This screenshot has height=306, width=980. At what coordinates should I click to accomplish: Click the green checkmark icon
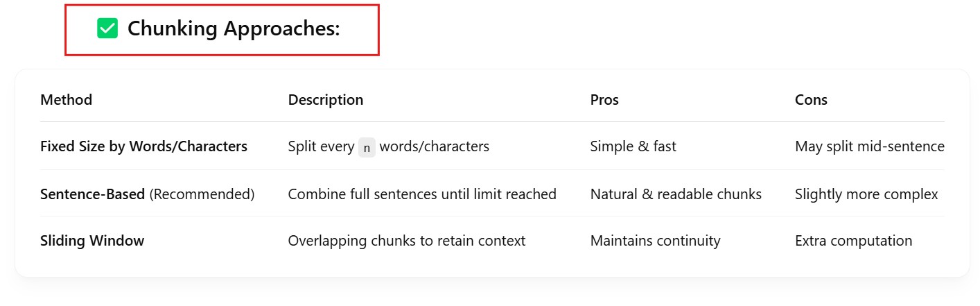[107, 29]
